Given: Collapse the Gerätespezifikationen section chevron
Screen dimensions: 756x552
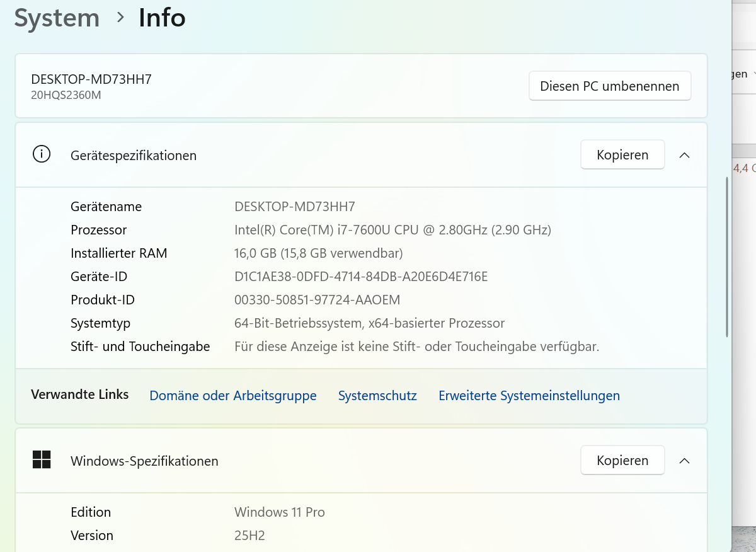Looking at the screenshot, I should pyautogui.click(x=684, y=155).
